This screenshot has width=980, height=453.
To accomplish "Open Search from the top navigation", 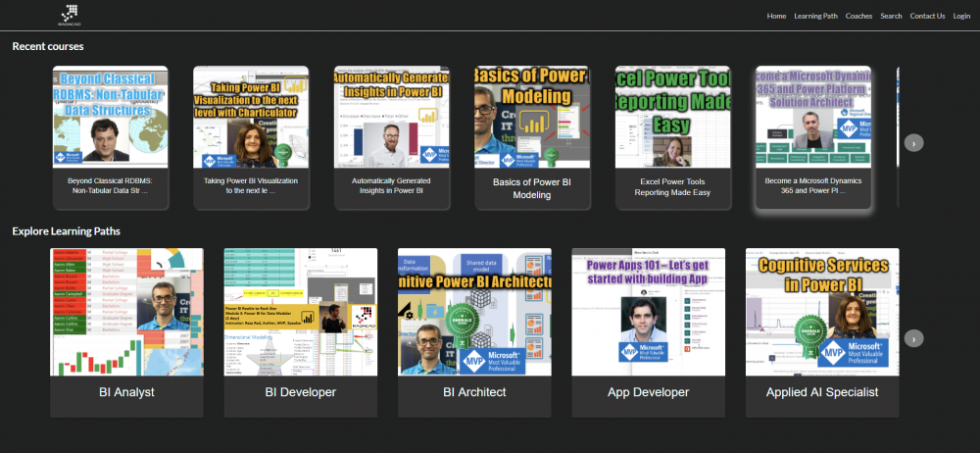I will pyautogui.click(x=891, y=16).
